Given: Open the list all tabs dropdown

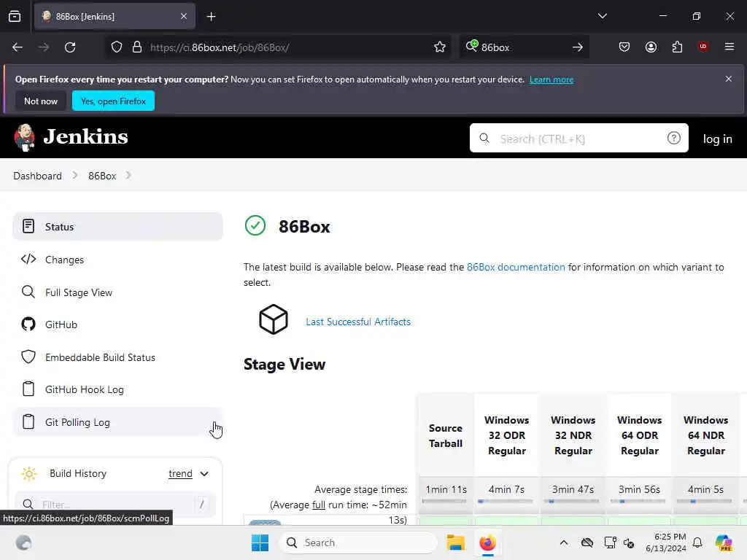Looking at the screenshot, I should [x=602, y=16].
